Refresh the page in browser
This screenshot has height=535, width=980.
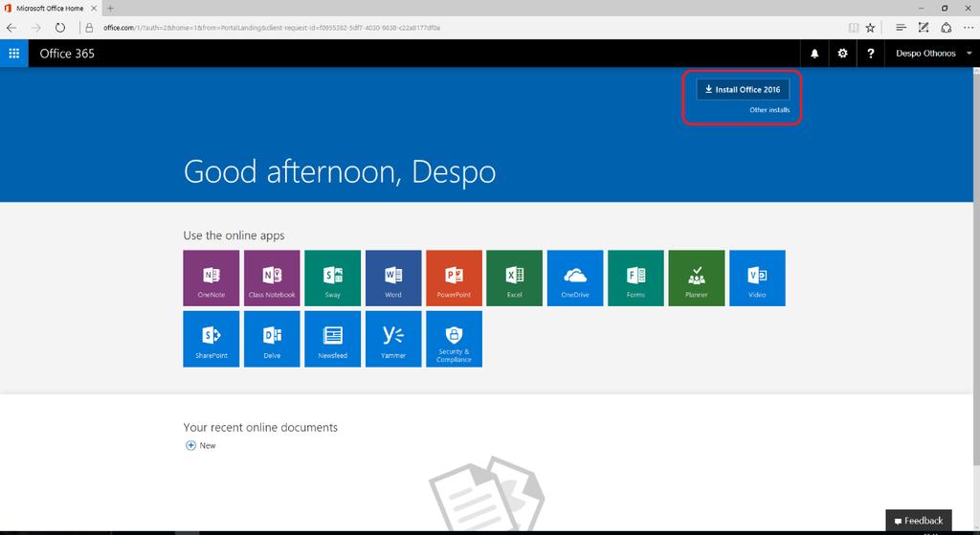(60, 28)
